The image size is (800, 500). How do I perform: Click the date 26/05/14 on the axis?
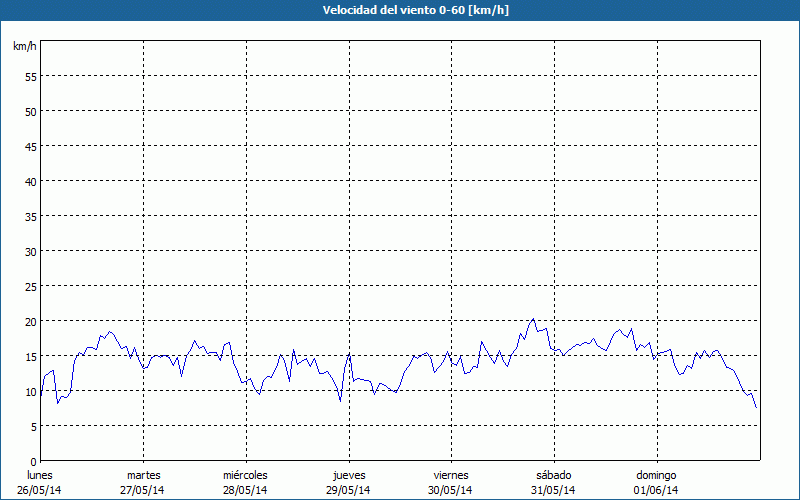(x=40, y=490)
